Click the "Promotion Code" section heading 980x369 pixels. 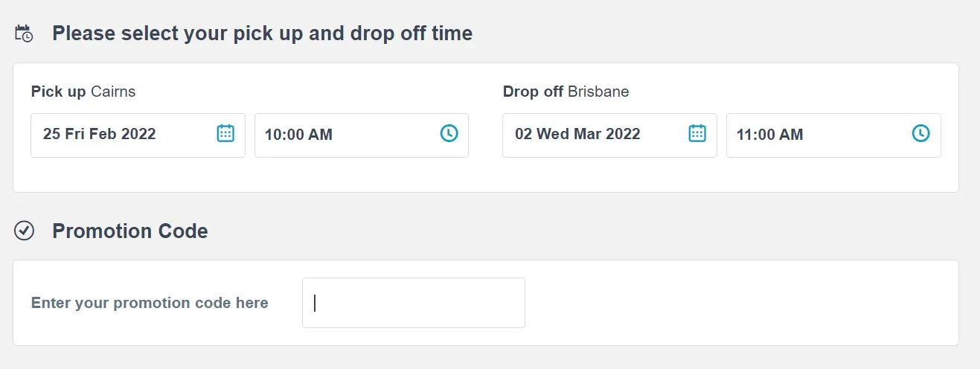click(130, 231)
